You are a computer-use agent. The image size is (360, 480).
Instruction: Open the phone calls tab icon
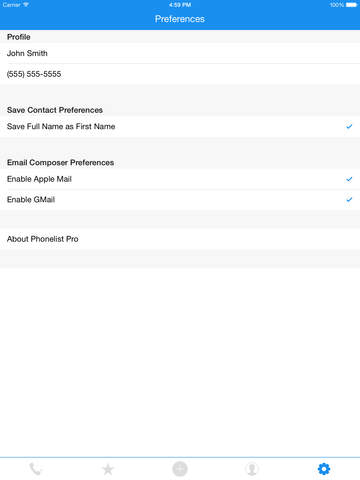click(35, 469)
